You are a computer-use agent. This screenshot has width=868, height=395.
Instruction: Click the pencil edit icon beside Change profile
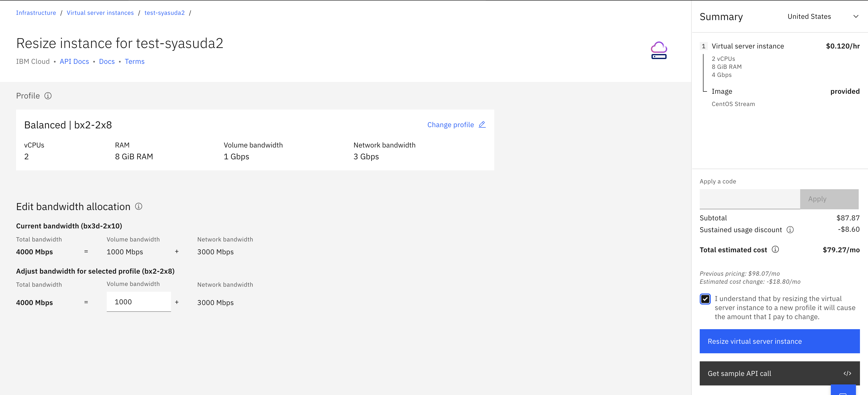tap(482, 124)
